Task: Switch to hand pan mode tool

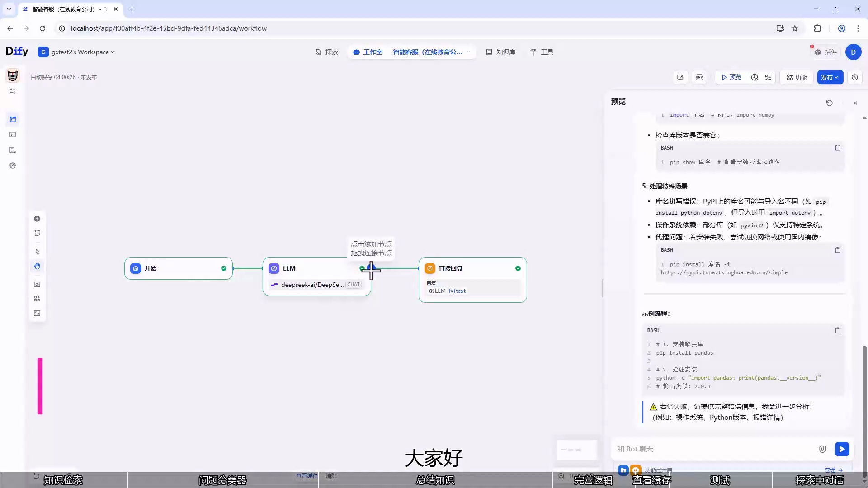Action: click(x=37, y=266)
